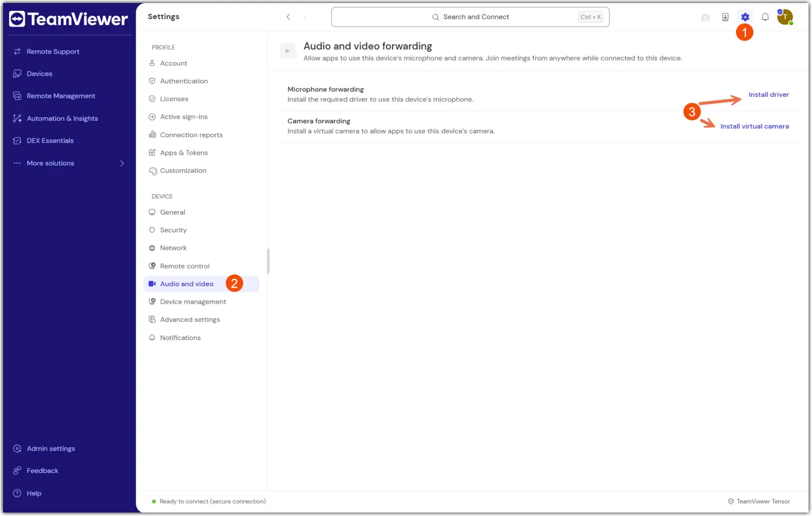Image resolution: width=812 pixels, height=516 pixels.
Task: Go back using the left chevron in header
Action: [x=288, y=17]
